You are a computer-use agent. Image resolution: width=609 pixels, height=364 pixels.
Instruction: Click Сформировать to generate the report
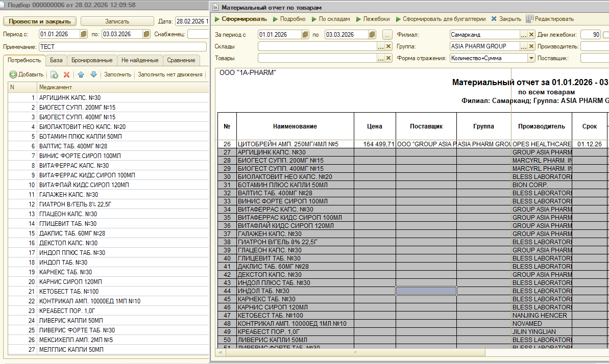[x=240, y=19]
